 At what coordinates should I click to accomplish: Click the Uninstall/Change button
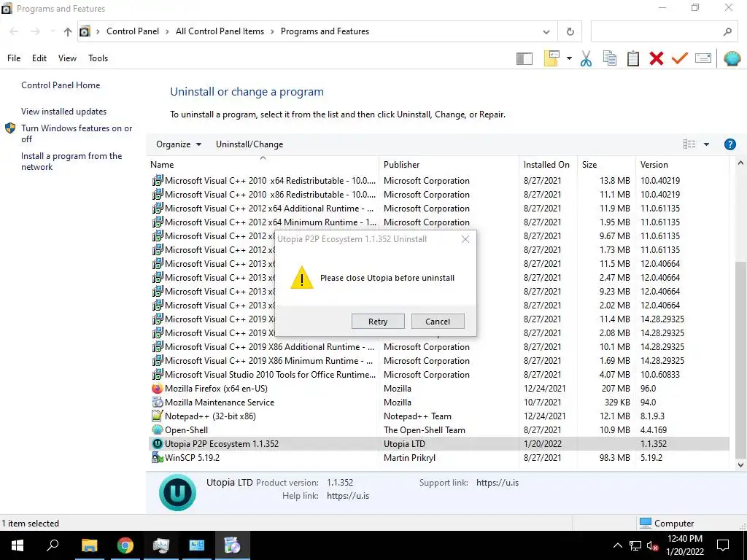click(x=249, y=144)
